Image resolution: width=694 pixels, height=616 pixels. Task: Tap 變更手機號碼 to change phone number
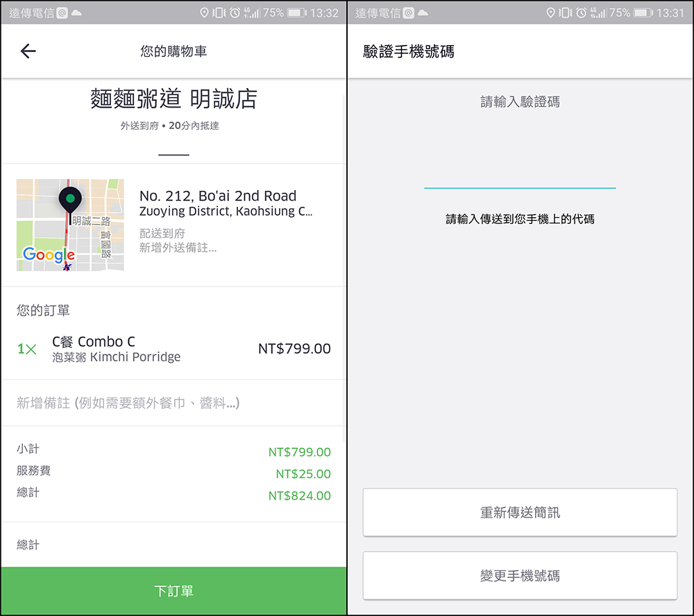click(520, 576)
